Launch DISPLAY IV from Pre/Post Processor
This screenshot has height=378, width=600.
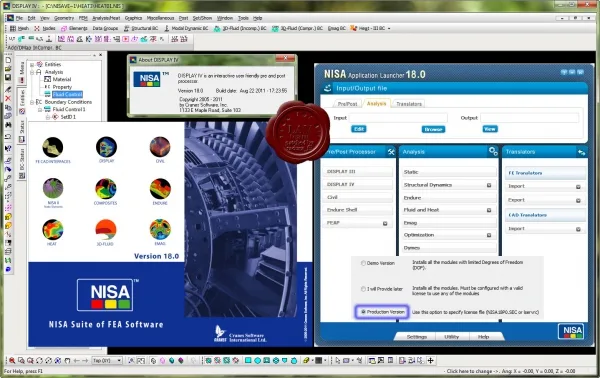click(x=357, y=184)
